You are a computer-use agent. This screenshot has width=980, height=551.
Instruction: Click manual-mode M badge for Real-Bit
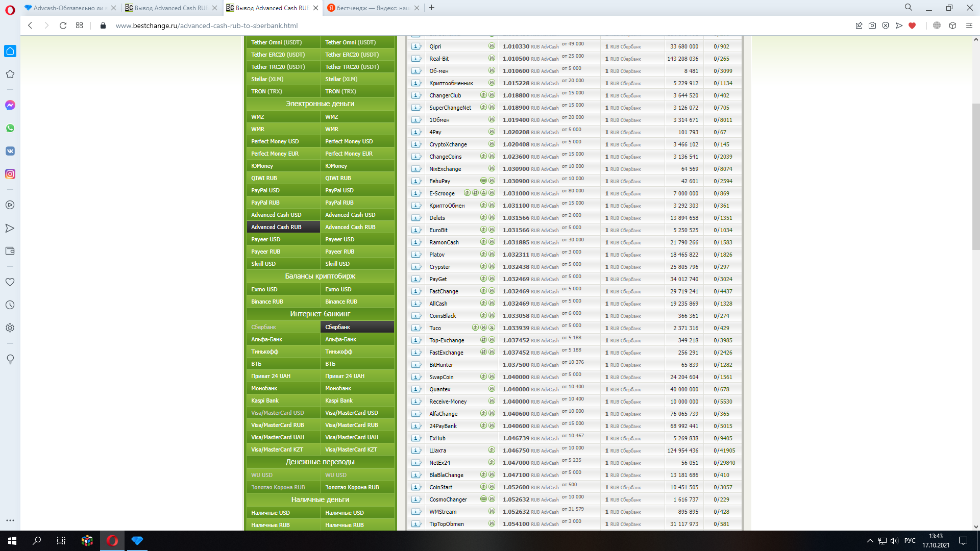coord(492,58)
